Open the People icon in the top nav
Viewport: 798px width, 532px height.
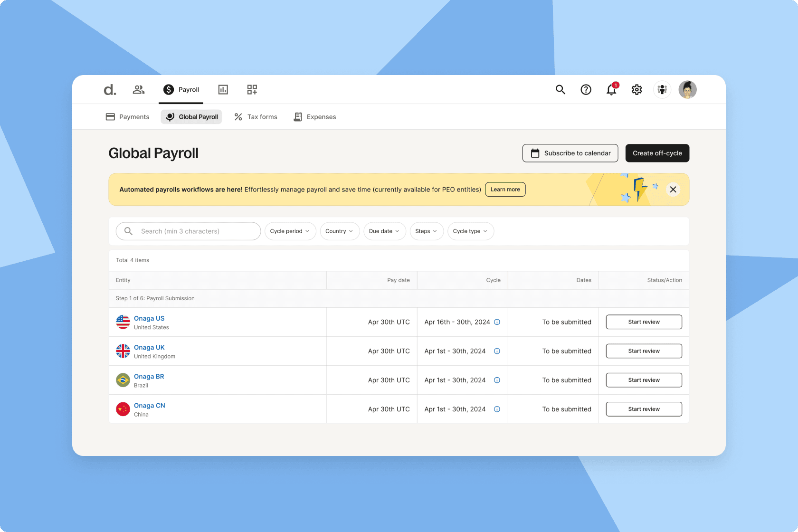pyautogui.click(x=139, y=89)
